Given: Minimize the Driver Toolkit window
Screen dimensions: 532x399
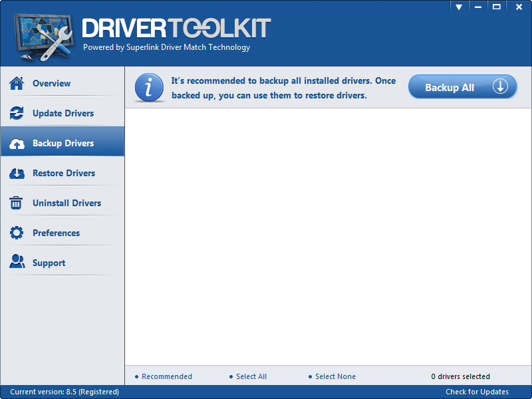Looking at the screenshot, I should coord(478,7).
